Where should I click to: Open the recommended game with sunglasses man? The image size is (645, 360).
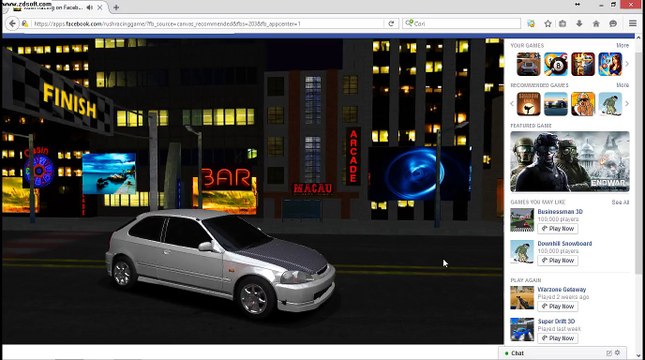583,104
